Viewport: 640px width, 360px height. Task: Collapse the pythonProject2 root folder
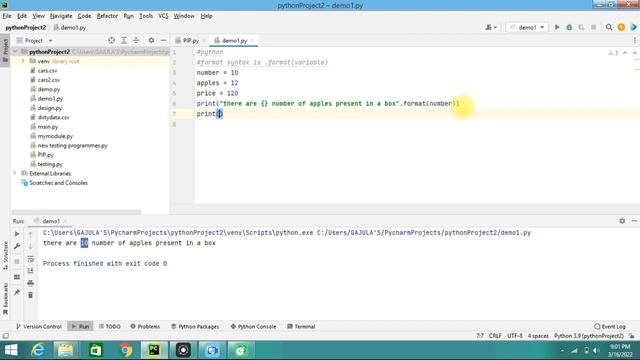15,52
